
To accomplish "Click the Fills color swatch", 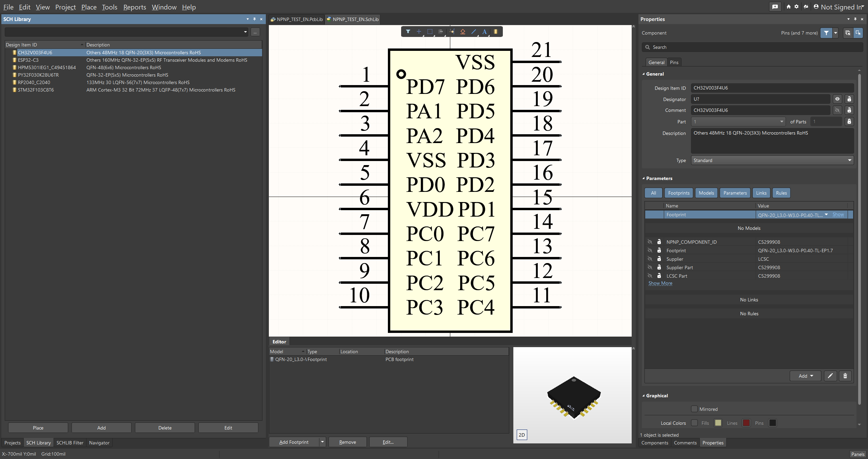I will pyautogui.click(x=718, y=423).
